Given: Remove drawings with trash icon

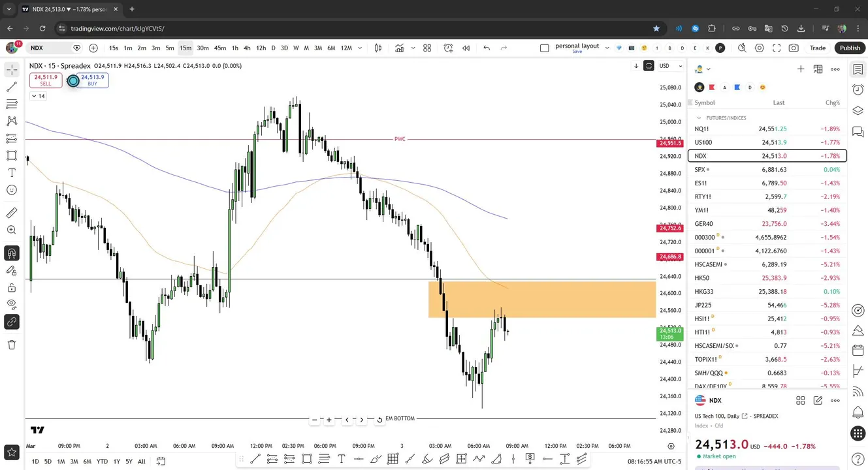Looking at the screenshot, I should (x=12, y=345).
